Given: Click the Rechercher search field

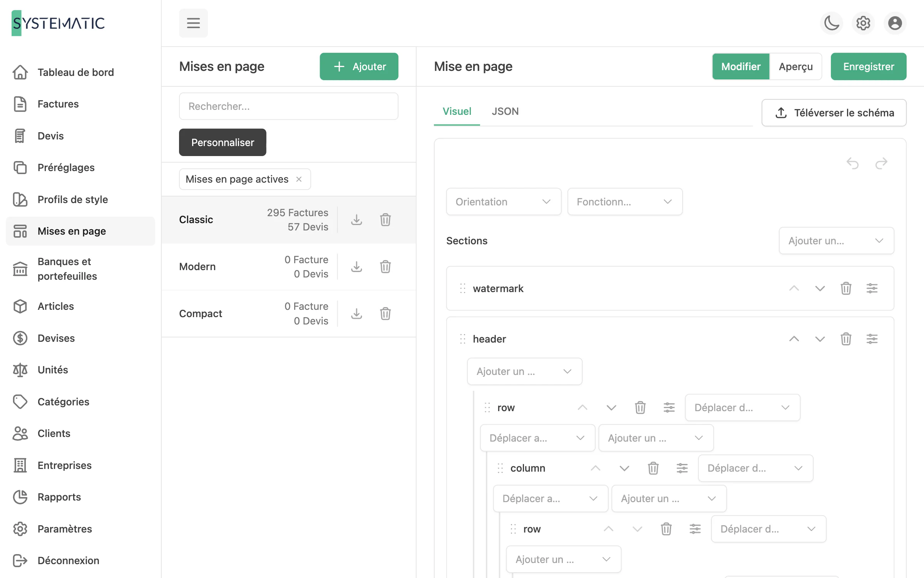Looking at the screenshot, I should click(x=289, y=106).
